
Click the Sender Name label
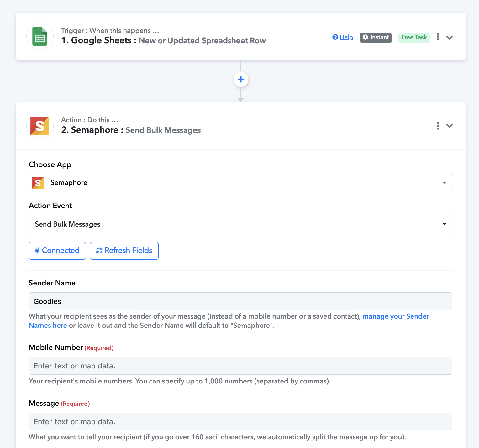[52, 283]
